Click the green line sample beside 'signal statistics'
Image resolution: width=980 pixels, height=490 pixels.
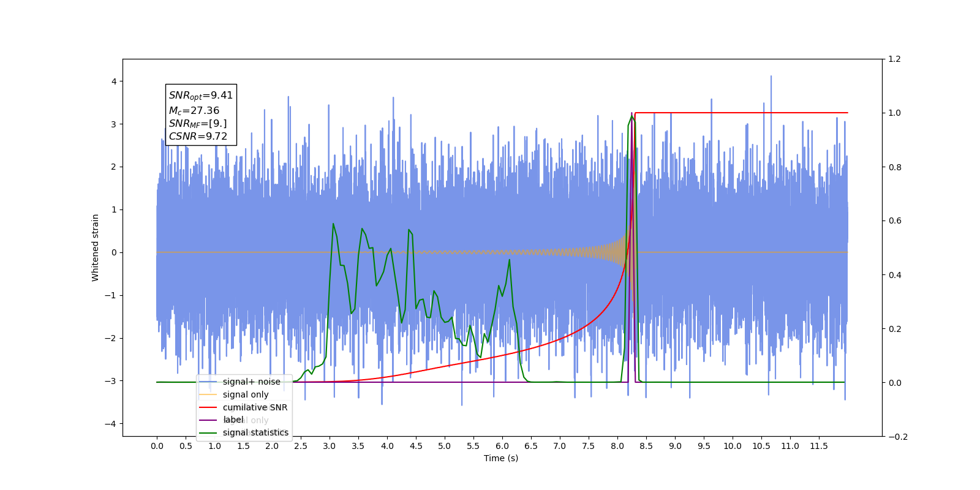[x=208, y=432]
